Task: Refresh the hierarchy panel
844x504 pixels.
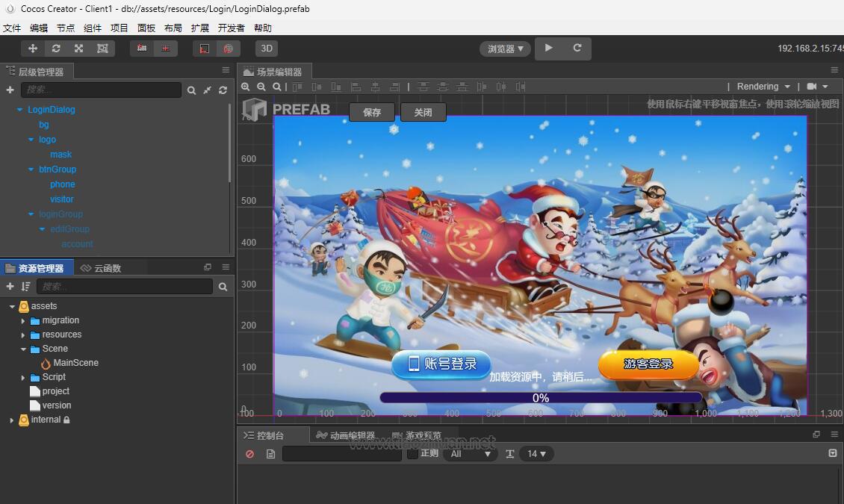Action: coord(223,90)
